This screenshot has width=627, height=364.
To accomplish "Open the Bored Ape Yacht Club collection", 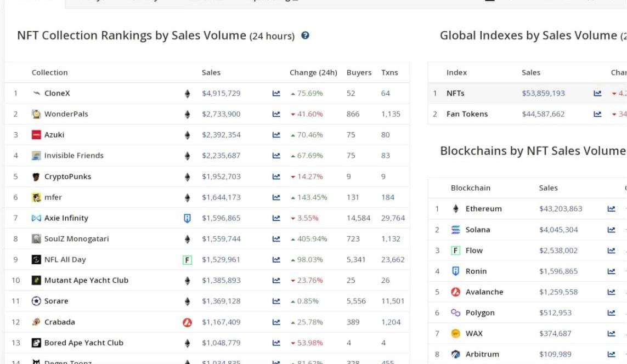I will tap(83, 343).
